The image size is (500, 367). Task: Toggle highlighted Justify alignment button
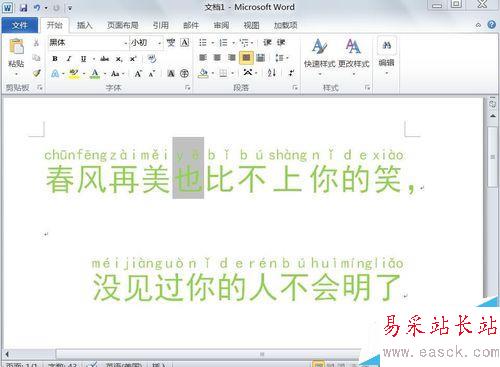(x=246, y=58)
